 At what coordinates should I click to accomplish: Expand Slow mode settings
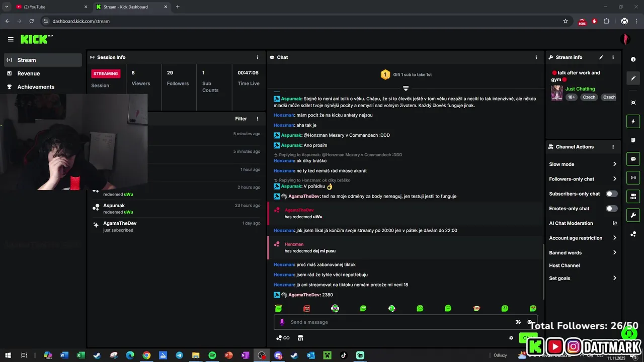(x=583, y=164)
